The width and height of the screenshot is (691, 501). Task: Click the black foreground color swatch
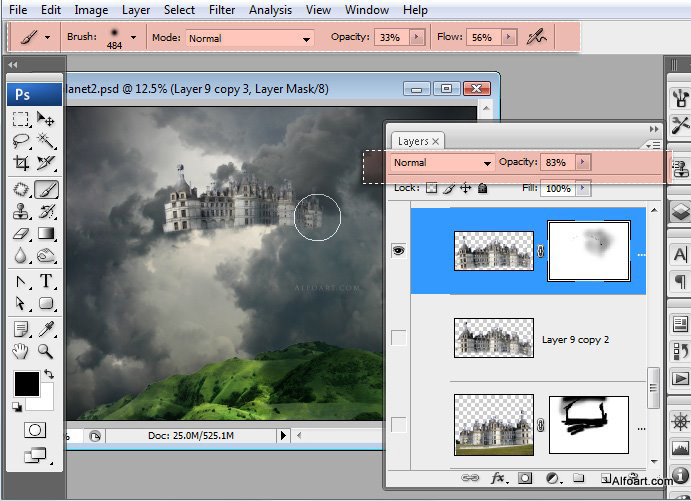click(26, 384)
